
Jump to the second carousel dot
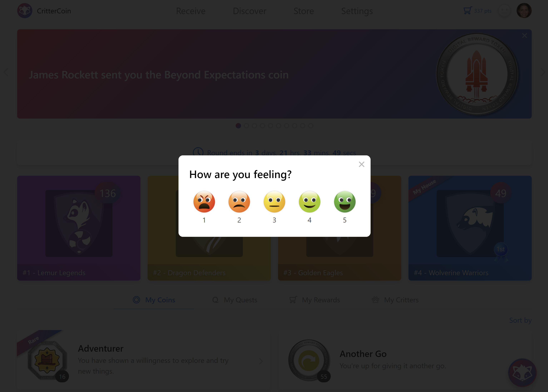click(x=246, y=126)
